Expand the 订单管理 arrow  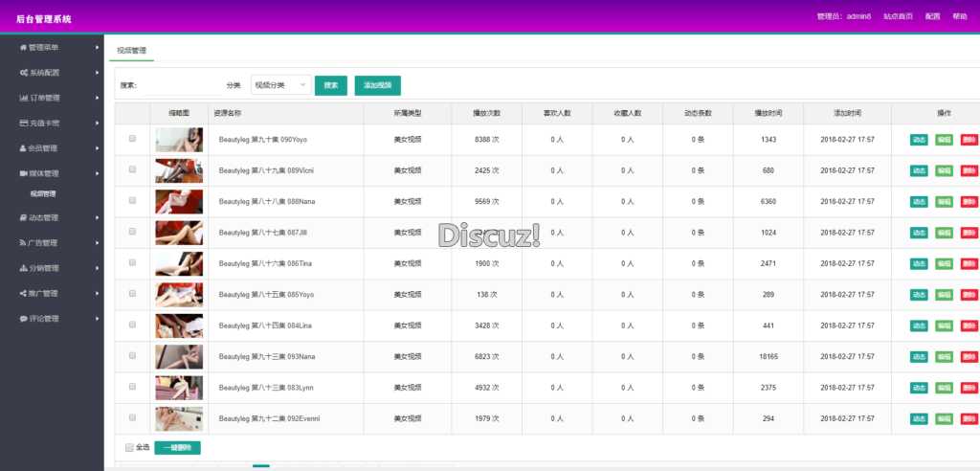tap(97, 98)
